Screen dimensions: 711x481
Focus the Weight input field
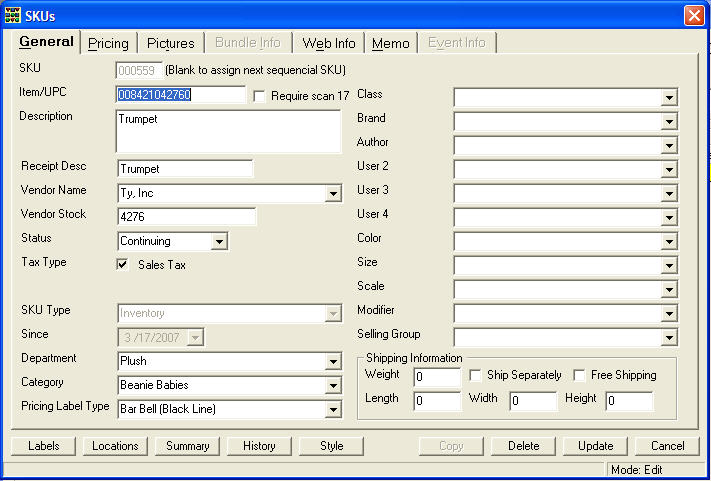tap(437, 377)
